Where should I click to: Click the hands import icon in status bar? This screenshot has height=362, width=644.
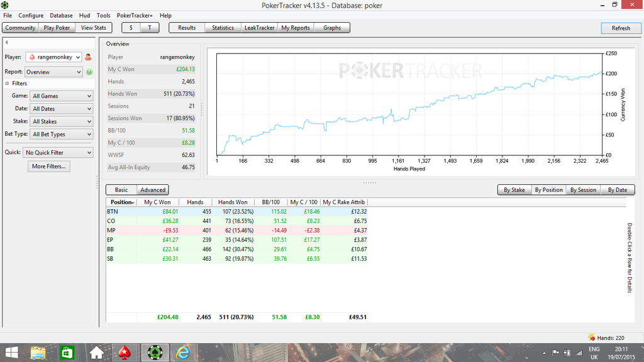591,337
